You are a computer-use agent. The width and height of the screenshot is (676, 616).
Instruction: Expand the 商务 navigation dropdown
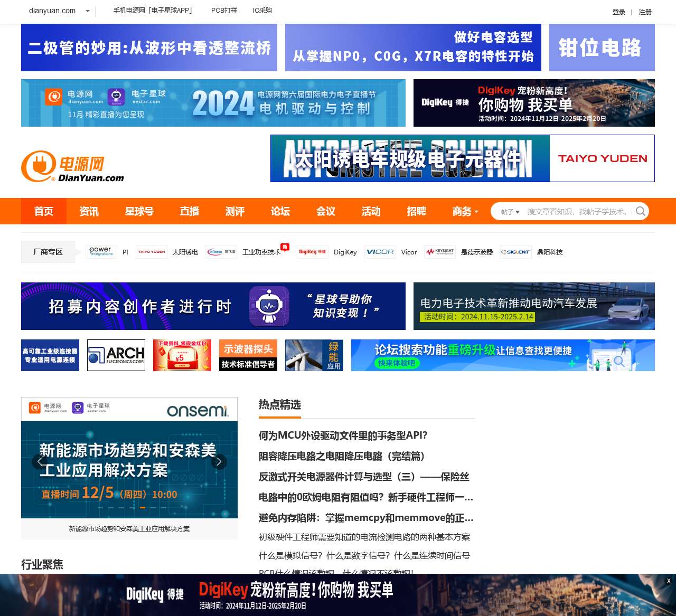pyautogui.click(x=465, y=211)
